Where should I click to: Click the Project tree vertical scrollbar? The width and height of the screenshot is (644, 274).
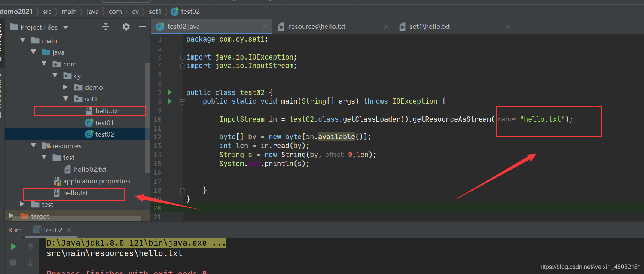pyautogui.click(x=147, y=118)
